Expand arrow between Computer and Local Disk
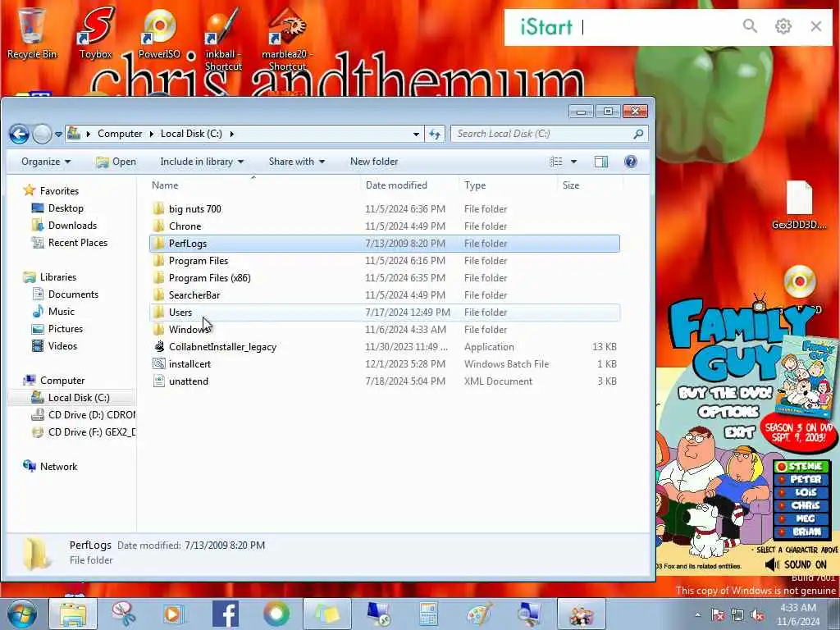The height and width of the screenshot is (630, 840). coord(152,134)
